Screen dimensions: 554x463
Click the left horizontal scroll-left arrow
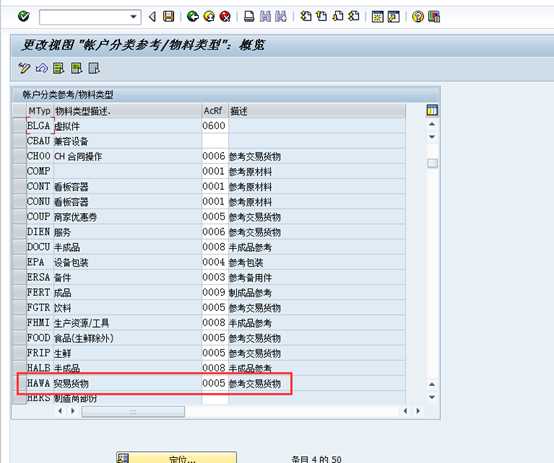[x=60, y=411]
